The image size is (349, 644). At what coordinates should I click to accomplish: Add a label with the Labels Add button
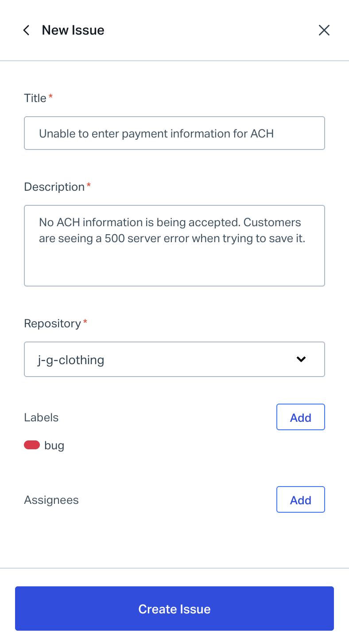coord(300,417)
